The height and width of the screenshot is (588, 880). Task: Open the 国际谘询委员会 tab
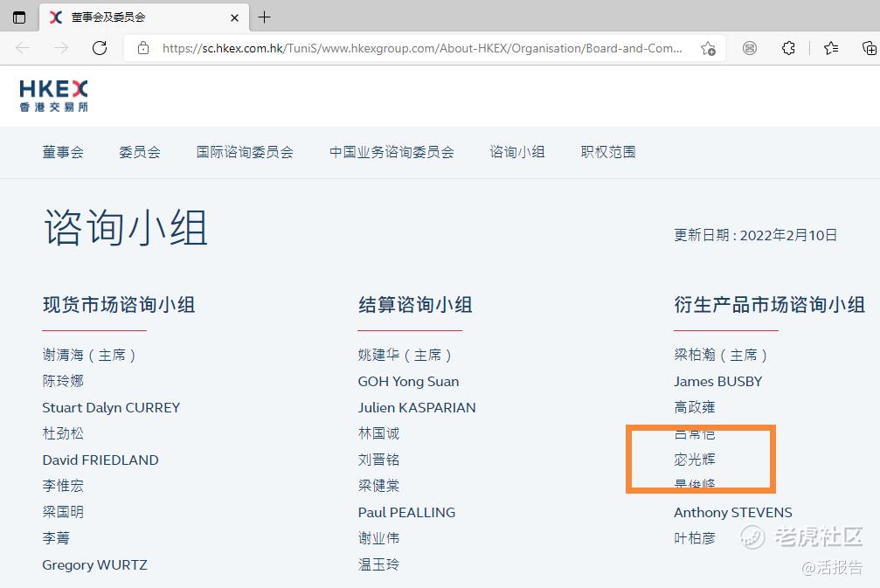[245, 152]
